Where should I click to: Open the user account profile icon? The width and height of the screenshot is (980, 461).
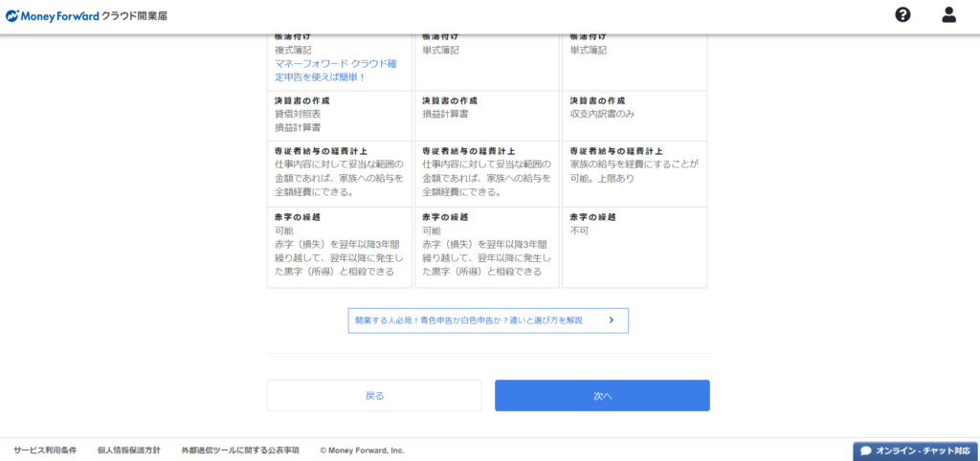click(x=948, y=14)
